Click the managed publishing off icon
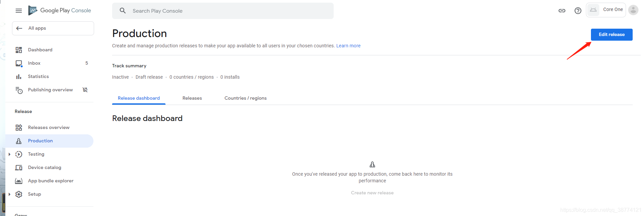Viewport: 644px width, 216px height. (x=85, y=90)
